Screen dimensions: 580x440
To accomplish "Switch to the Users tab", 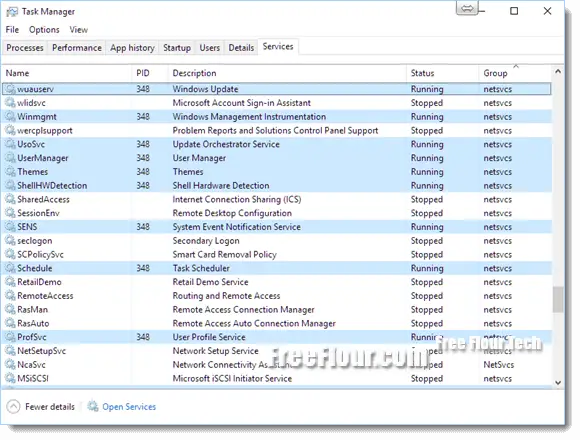I will (x=209, y=48).
